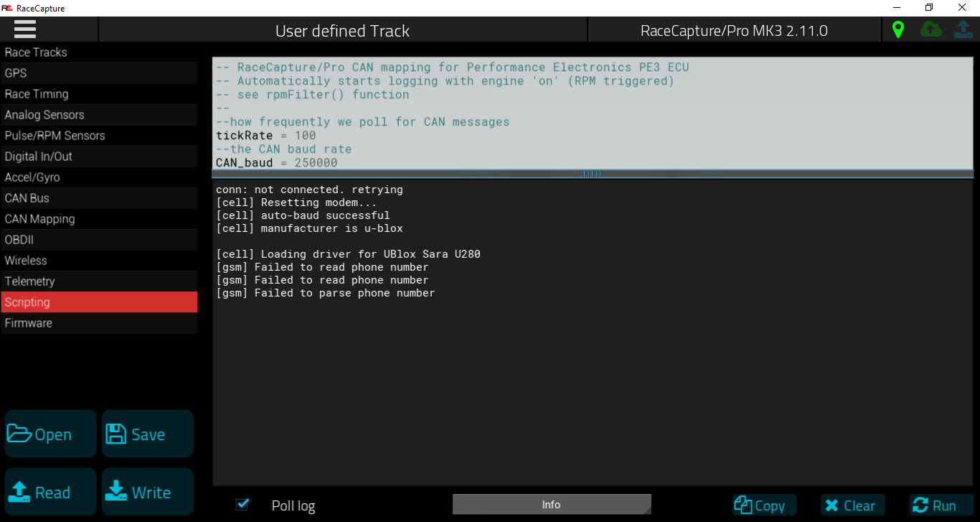Click log line '[cell] Resetting modem...'

[x=296, y=203]
